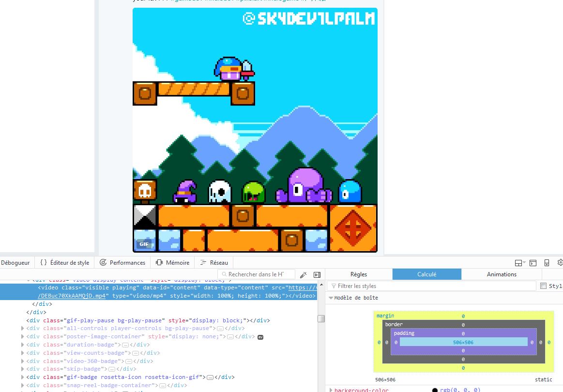Expand the gif-badge rosetta-icon div

tap(23, 377)
